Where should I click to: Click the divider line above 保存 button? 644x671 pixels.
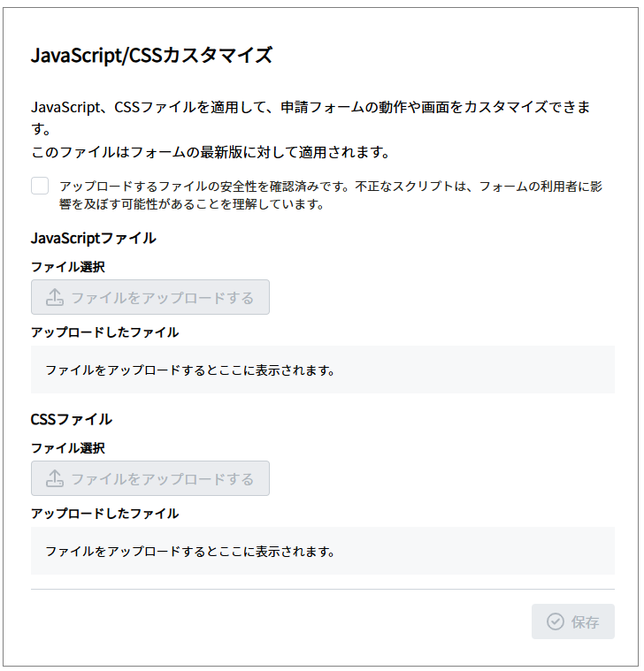pos(323,590)
